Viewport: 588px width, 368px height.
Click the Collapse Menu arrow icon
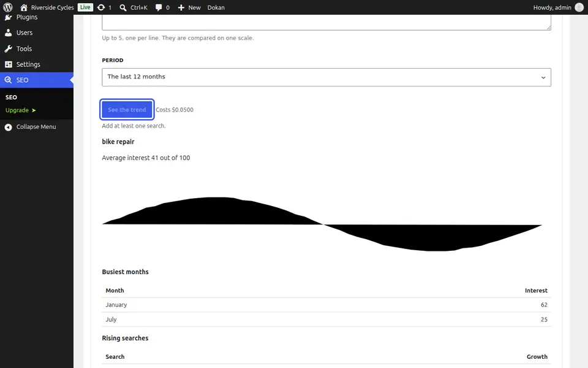point(8,127)
